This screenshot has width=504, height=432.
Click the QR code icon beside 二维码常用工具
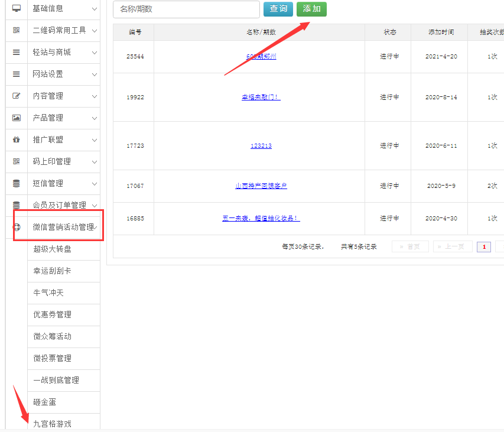click(x=17, y=31)
